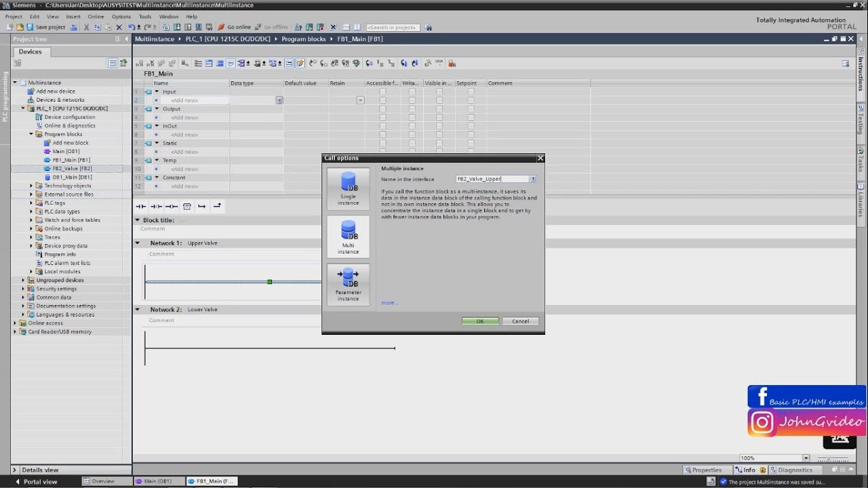The image size is (868, 488).
Task: Click Add new device in project tree
Action: tap(56, 91)
